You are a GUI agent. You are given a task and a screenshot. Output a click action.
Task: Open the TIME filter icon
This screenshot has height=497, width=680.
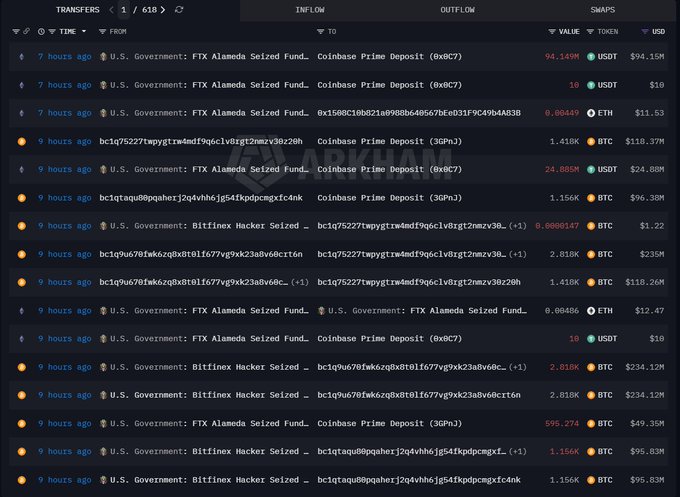[52, 32]
